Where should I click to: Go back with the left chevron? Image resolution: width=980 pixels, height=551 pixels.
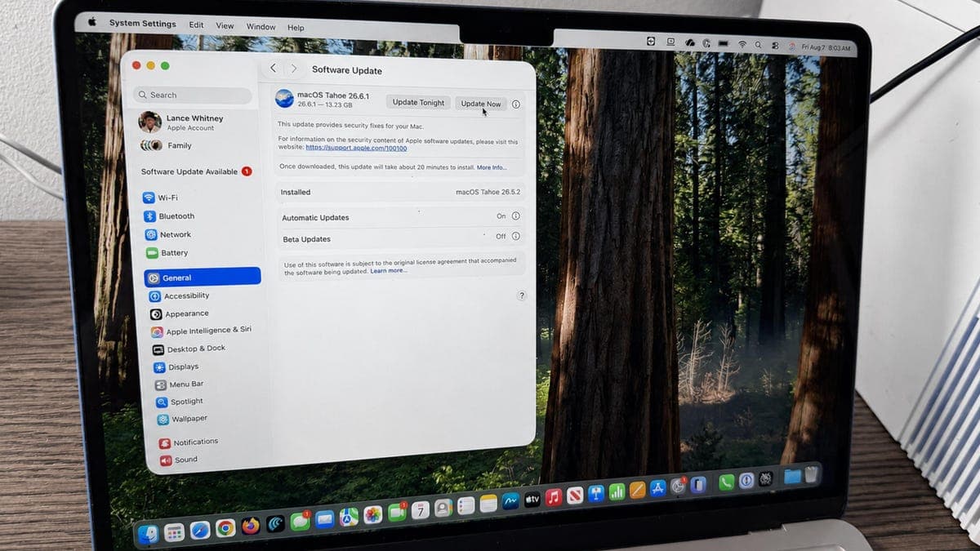click(x=273, y=69)
